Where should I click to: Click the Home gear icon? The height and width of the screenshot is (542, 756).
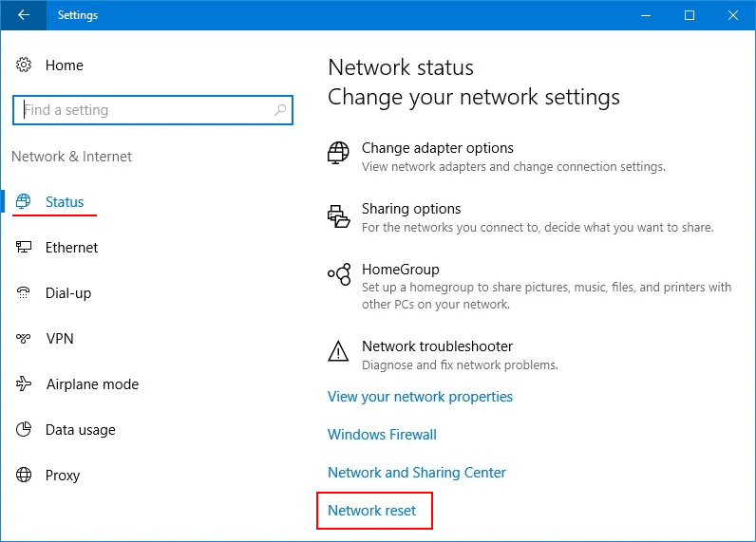coord(24,65)
